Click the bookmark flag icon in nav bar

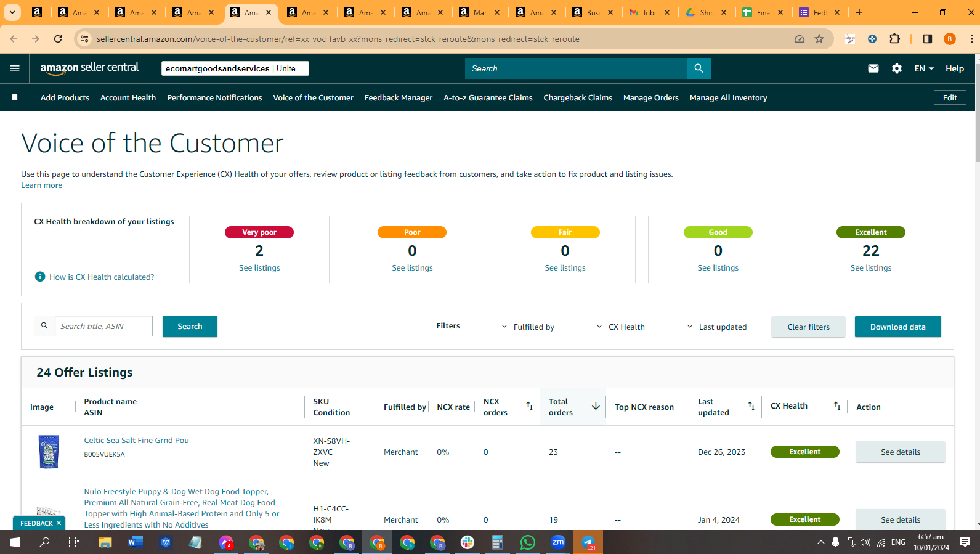(15, 97)
